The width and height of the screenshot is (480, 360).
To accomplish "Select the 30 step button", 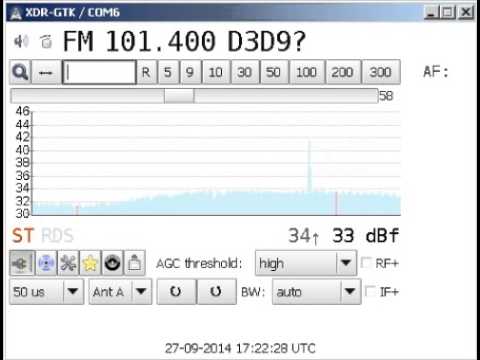I will pyautogui.click(x=245, y=72).
